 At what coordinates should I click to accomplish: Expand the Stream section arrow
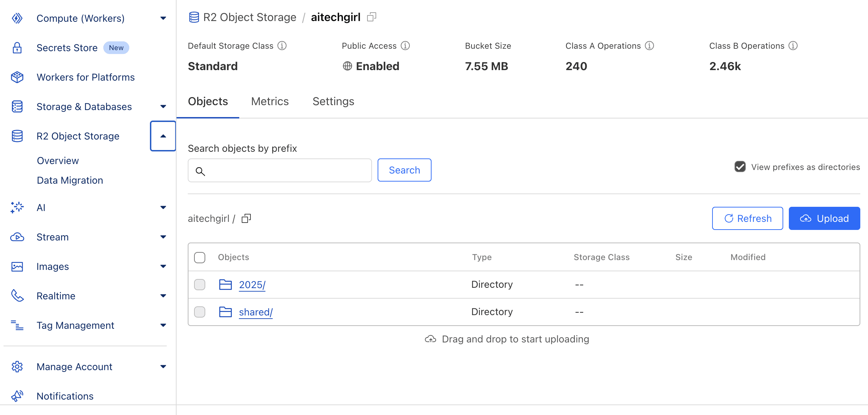[x=163, y=237]
